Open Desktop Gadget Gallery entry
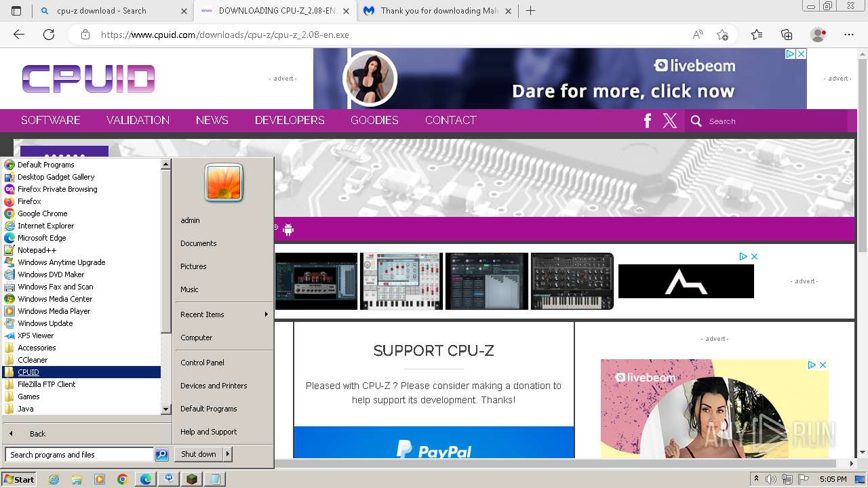This screenshot has width=868, height=488. point(56,177)
